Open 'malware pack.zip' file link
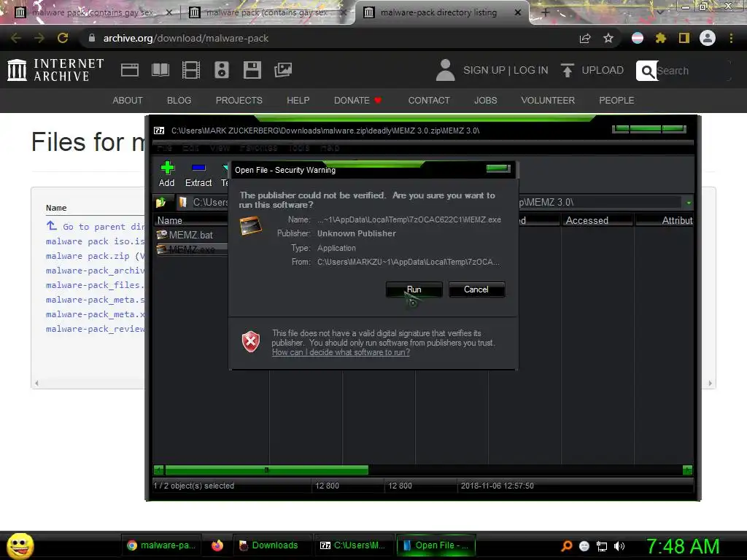This screenshot has width=747, height=560. tap(88, 256)
